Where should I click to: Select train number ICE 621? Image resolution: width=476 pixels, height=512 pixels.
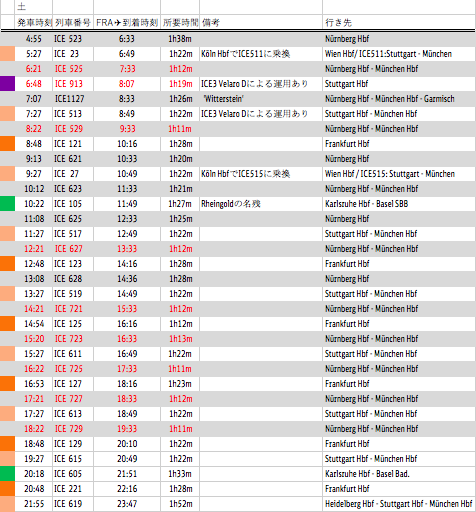(68, 159)
